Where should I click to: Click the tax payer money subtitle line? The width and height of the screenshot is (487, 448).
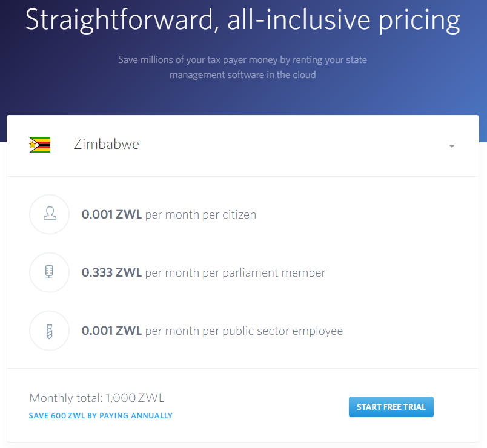click(x=242, y=59)
